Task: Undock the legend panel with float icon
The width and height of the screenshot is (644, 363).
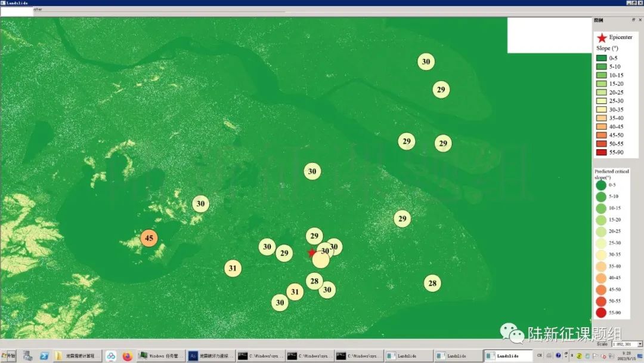Action: pos(633,20)
